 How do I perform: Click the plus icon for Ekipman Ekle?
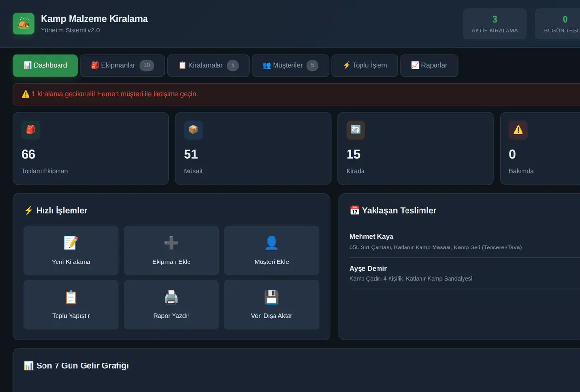click(171, 243)
